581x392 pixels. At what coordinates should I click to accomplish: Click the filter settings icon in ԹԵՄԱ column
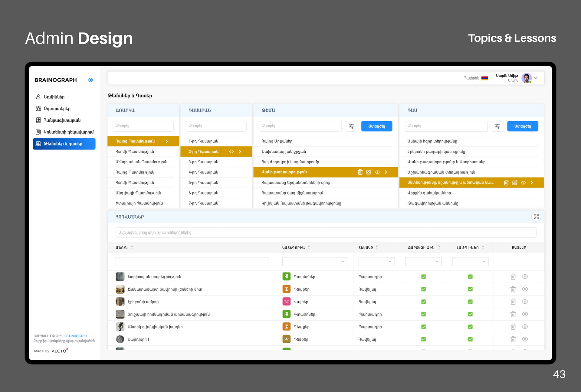(x=351, y=126)
